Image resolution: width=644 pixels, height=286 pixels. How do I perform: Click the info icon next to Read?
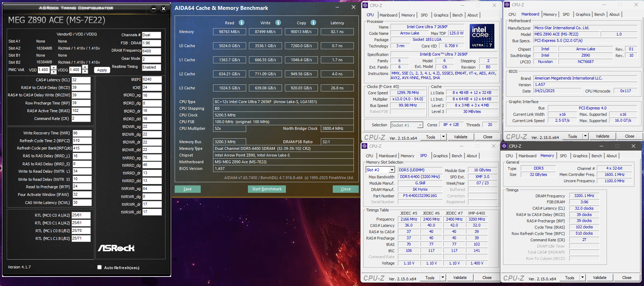[242, 23]
